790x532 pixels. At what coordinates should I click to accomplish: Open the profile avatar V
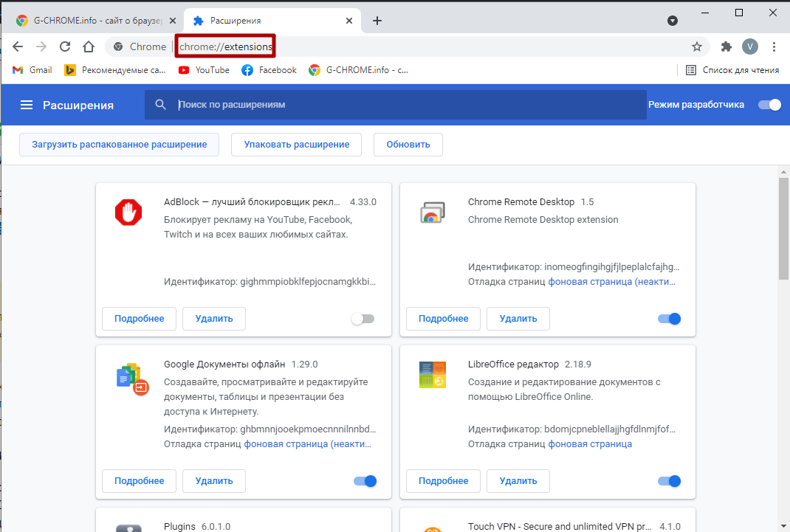pyautogui.click(x=749, y=46)
